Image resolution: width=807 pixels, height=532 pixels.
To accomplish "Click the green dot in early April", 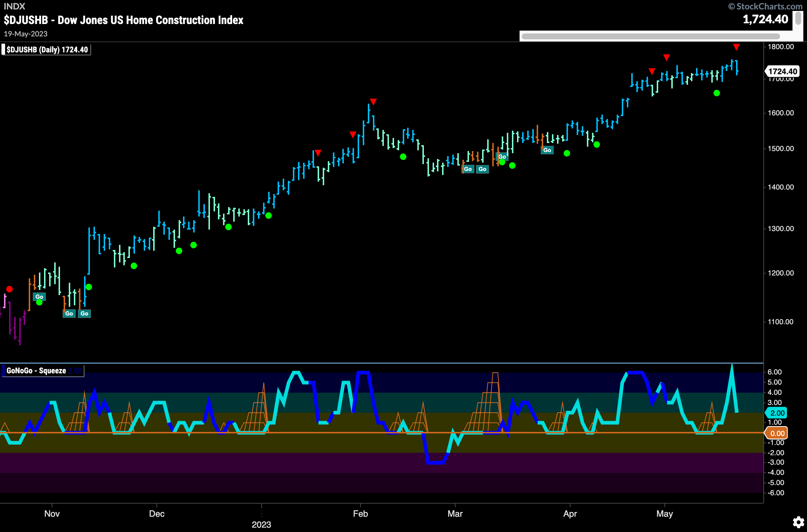I will (x=597, y=144).
